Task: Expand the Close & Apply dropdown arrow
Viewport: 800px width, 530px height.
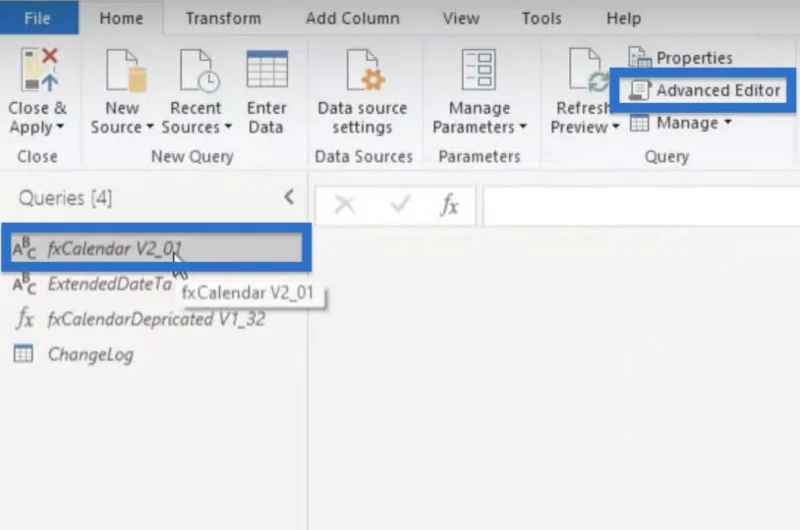Action: [60, 126]
